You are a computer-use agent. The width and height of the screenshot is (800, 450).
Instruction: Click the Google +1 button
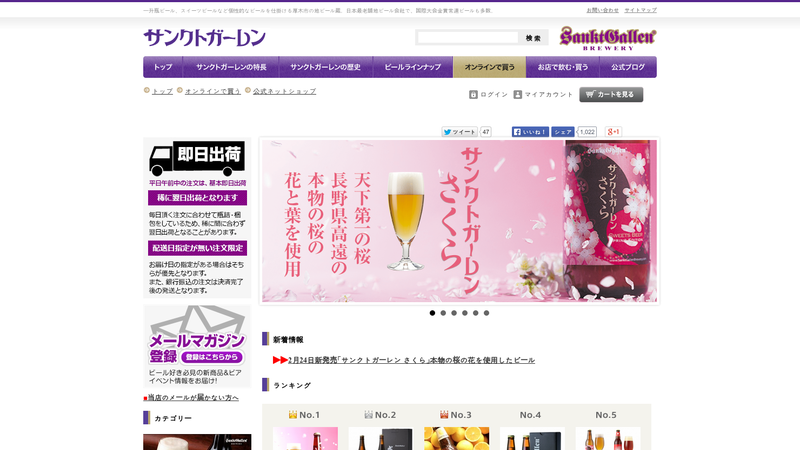point(613,132)
